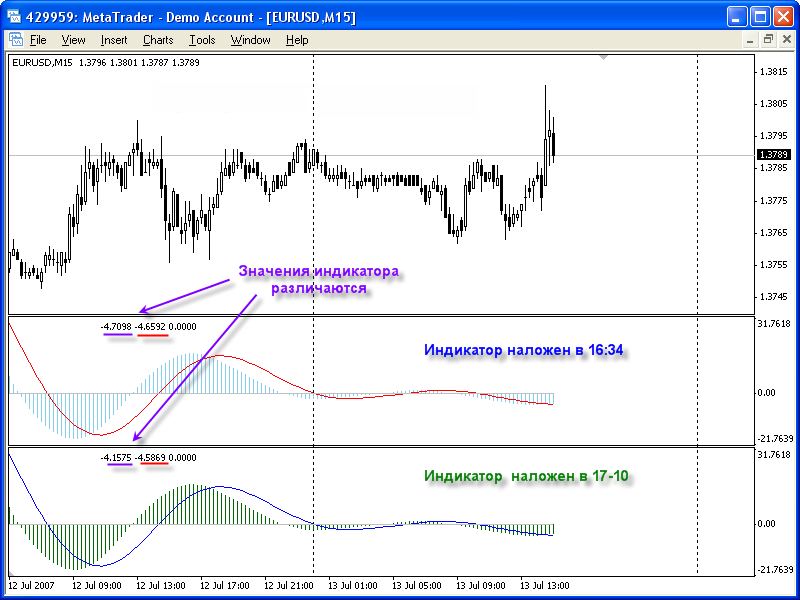Click the -21.7639 scale value of lower indicator

[x=774, y=569]
